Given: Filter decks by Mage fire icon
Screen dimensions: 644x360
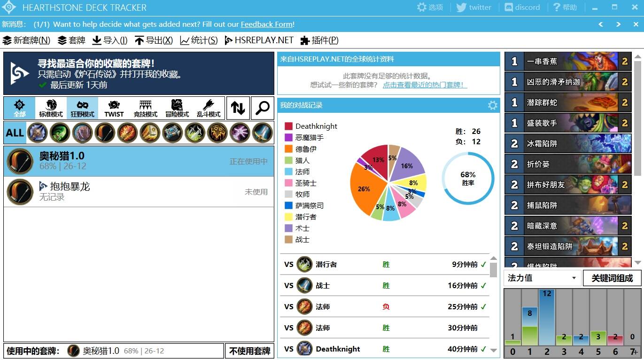Looking at the screenshot, I should pos(127,133).
